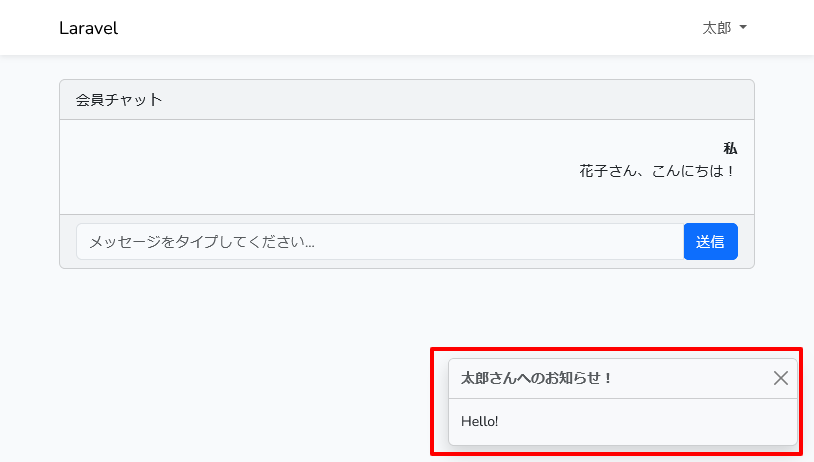Click the sender label 私
Screen dimensions: 814x462
(730, 149)
